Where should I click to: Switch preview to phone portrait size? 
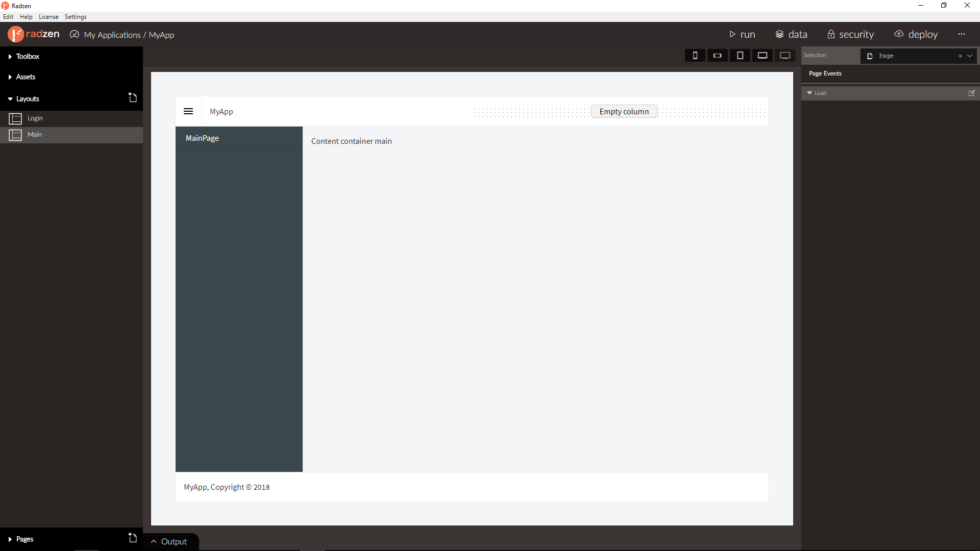point(695,56)
